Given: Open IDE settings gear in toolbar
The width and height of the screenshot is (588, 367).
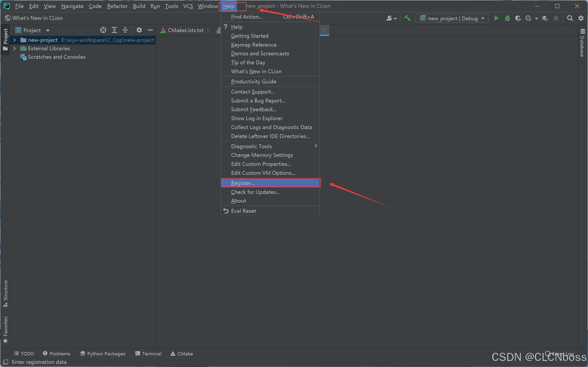Looking at the screenshot, I should [581, 18].
